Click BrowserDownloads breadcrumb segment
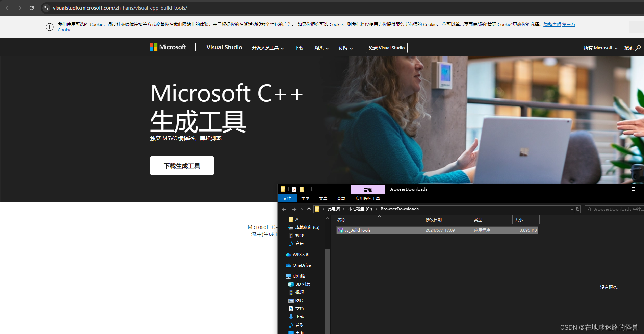The height and width of the screenshot is (334, 644). 400,209
